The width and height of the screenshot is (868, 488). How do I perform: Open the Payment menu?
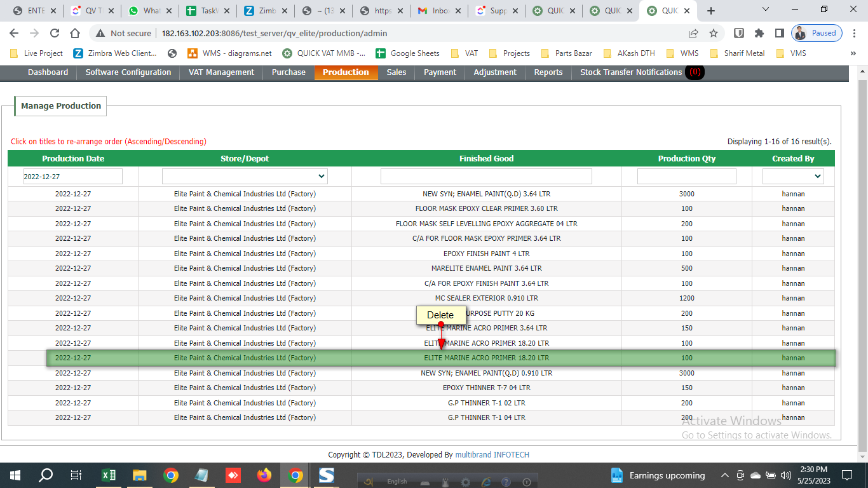440,72
